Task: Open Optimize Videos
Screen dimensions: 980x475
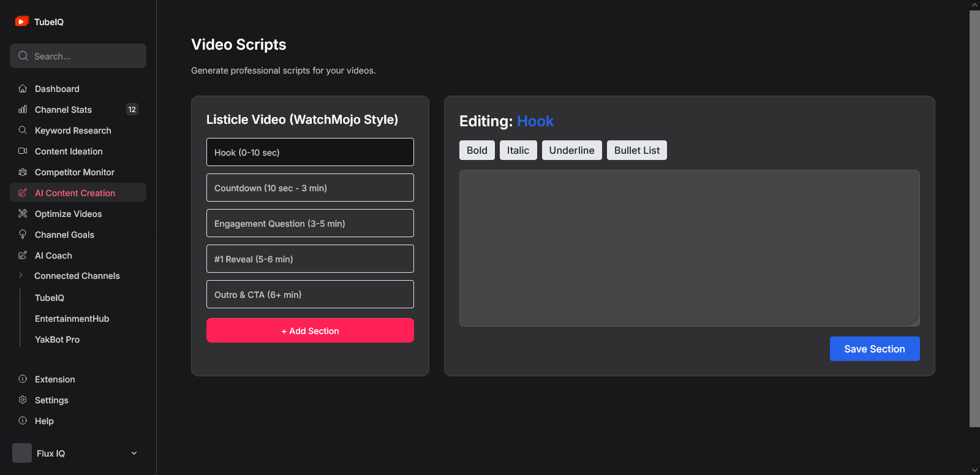Action: pyautogui.click(x=78, y=214)
